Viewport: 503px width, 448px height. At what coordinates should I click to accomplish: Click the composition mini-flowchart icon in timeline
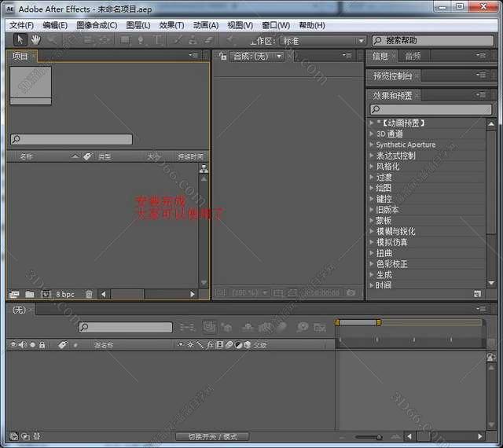187,327
